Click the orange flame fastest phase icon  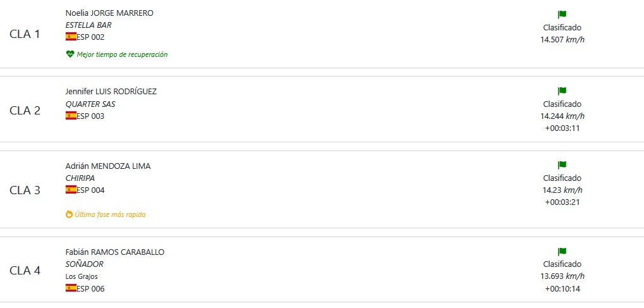pyautogui.click(x=70, y=214)
